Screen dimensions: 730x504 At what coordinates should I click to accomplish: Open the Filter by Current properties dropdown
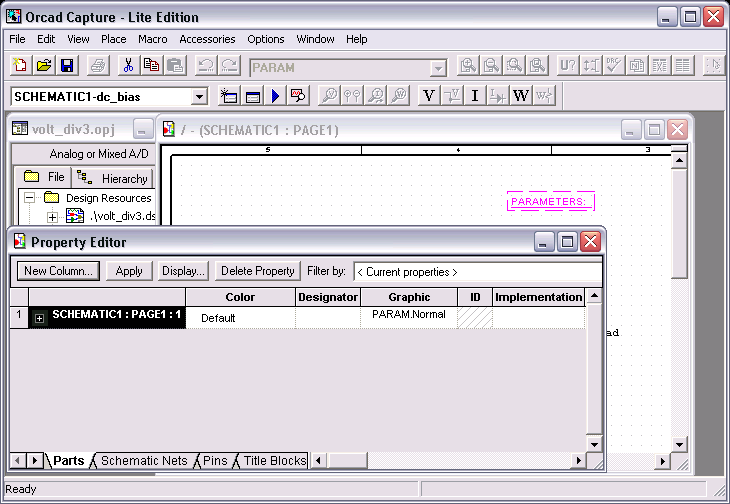coord(478,272)
